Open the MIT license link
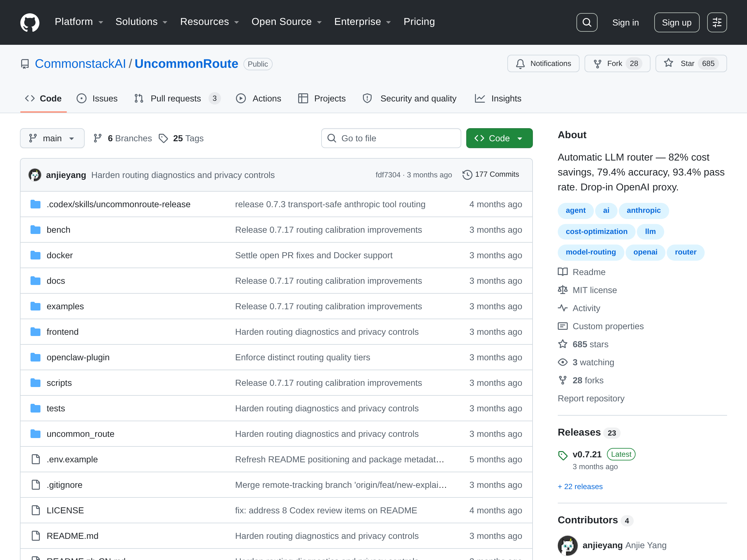The height and width of the screenshot is (560, 747). pos(587,290)
